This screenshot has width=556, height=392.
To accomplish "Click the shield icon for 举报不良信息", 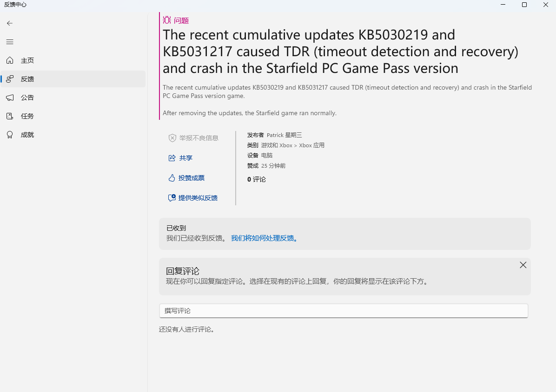I will point(172,138).
